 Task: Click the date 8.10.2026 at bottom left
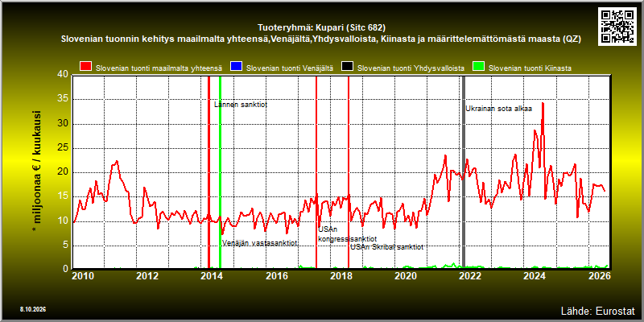pyautogui.click(x=32, y=309)
